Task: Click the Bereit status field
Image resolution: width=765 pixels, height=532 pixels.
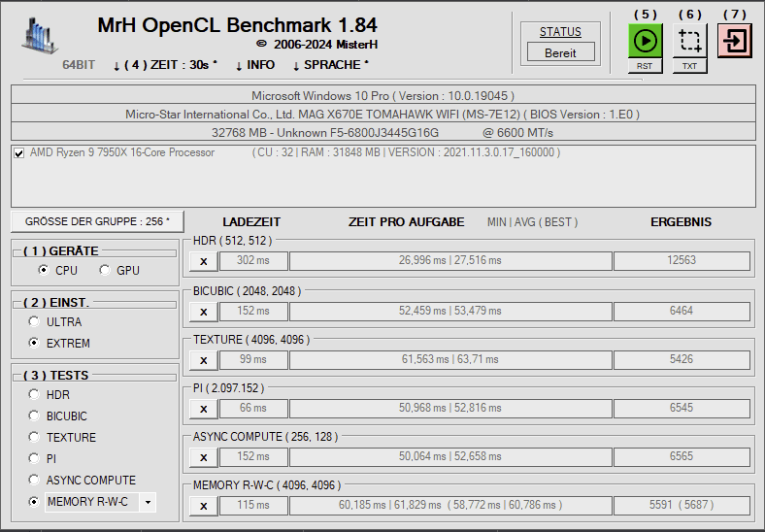Action: pyautogui.click(x=560, y=52)
